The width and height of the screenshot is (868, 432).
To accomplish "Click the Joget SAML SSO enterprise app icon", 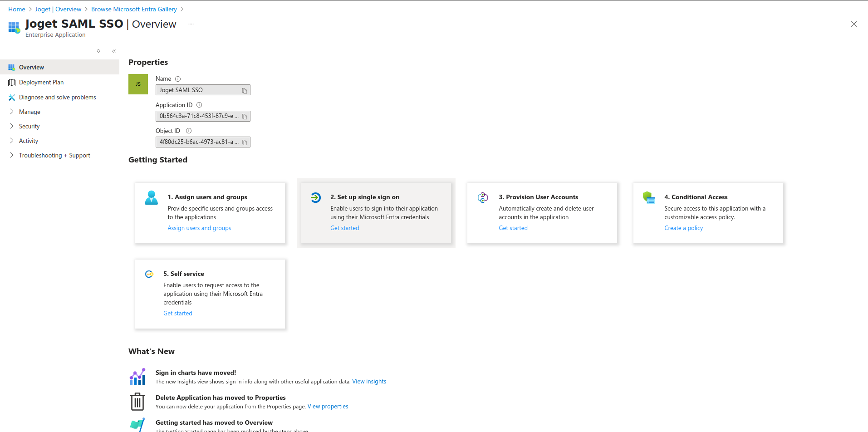I will point(14,27).
